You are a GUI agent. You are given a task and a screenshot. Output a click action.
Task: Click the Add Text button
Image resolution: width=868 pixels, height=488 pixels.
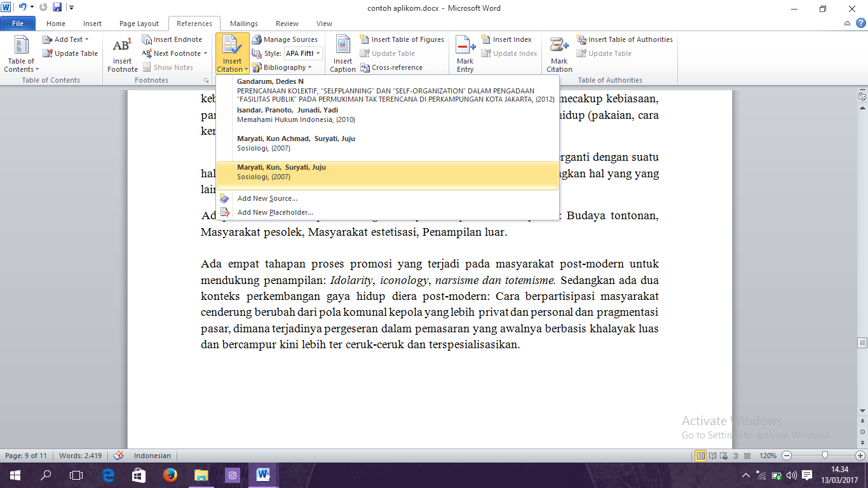pyautogui.click(x=67, y=39)
